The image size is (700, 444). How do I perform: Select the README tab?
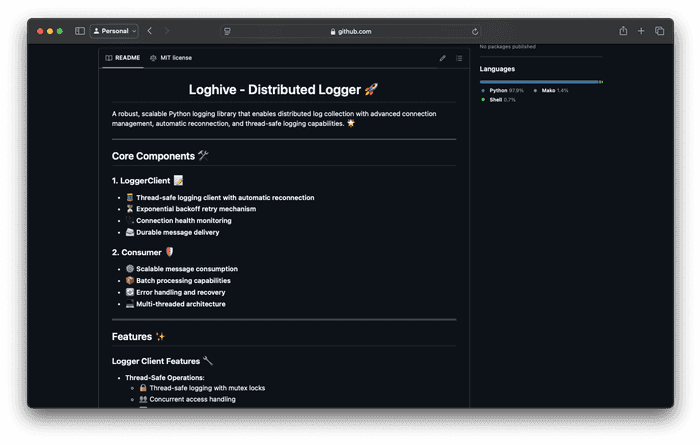123,58
